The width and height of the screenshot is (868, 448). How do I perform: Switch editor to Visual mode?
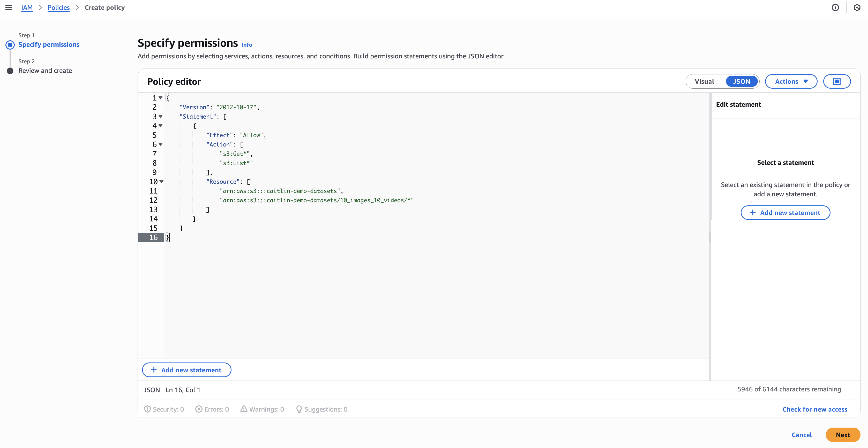pyautogui.click(x=704, y=81)
